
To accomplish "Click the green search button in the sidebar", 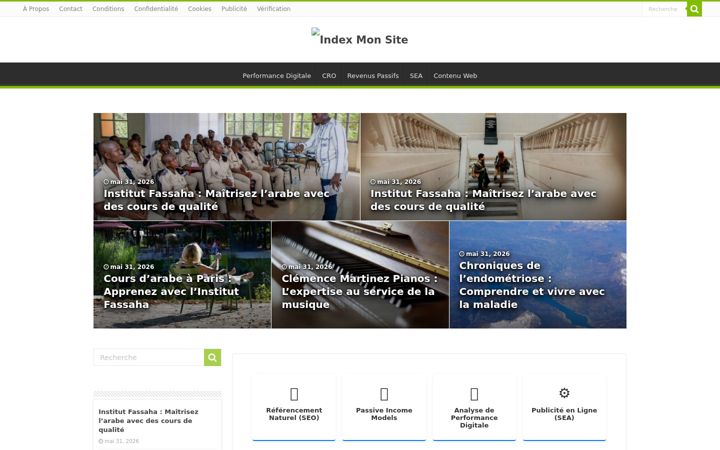I will pyautogui.click(x=212, y=357).
